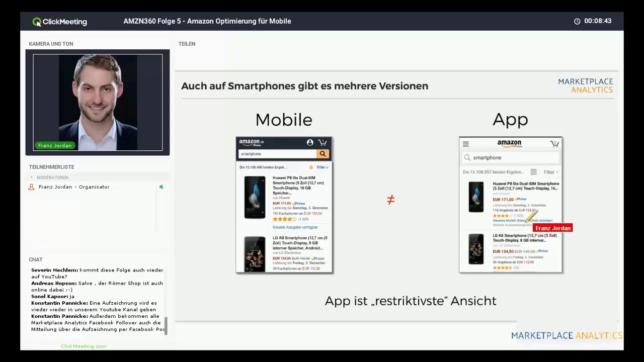Click the green Franz Jordan name label
This screenshot has height=362, width=644.
click(x=55, y=146)
